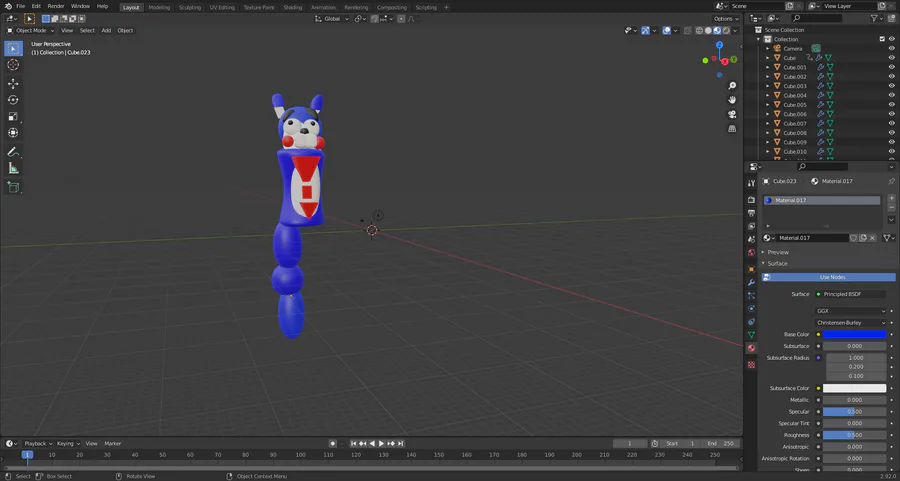
Task: Open the GGX distribution dropdown
Action: pos(851,311)
